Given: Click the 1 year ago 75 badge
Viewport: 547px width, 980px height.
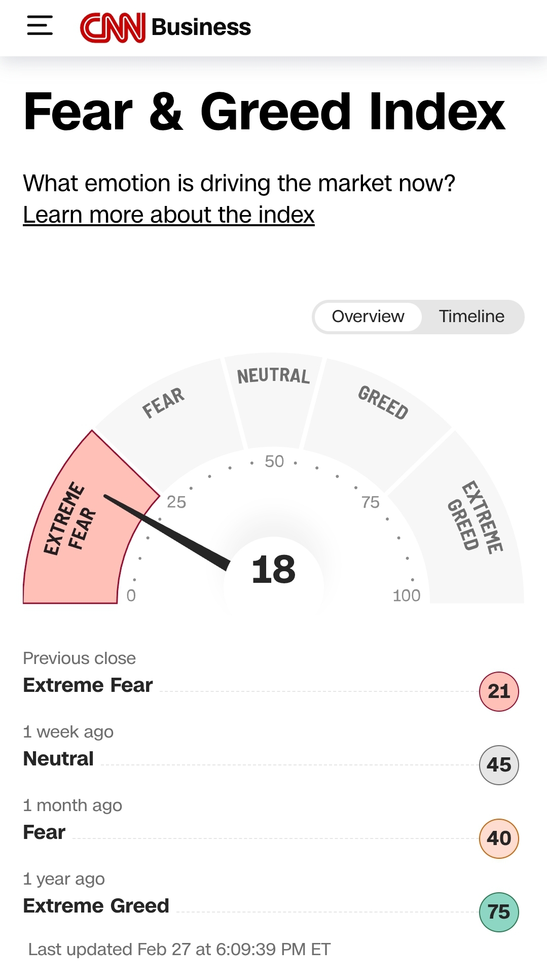Looking at the screenshot, I should pos(499,912).
